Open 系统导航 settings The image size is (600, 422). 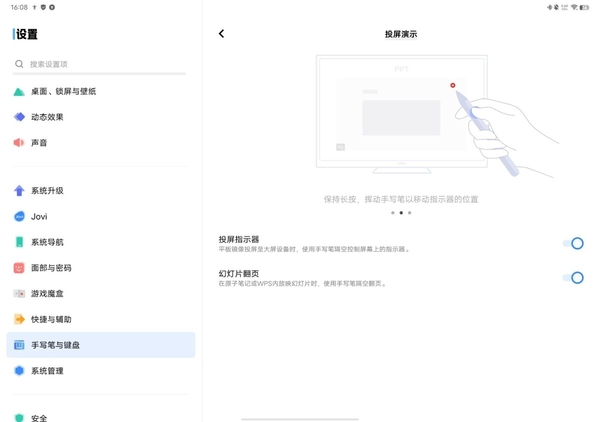coord(101,242)
